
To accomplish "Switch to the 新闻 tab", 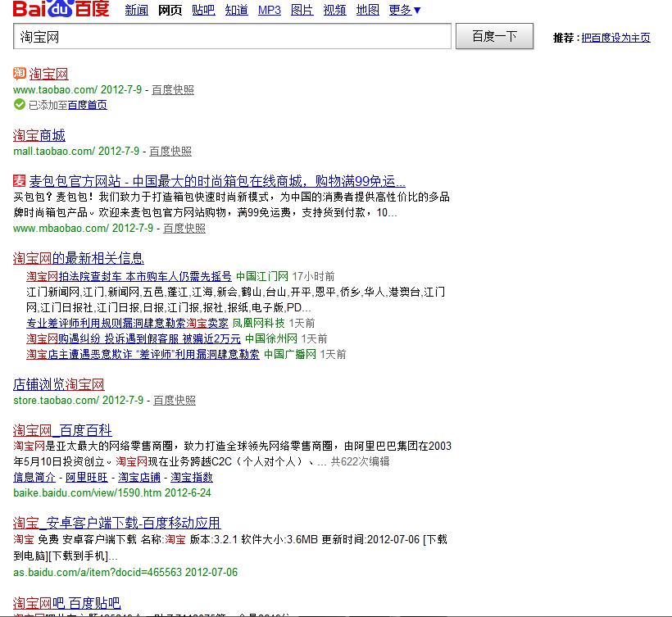I will point(136,11).
